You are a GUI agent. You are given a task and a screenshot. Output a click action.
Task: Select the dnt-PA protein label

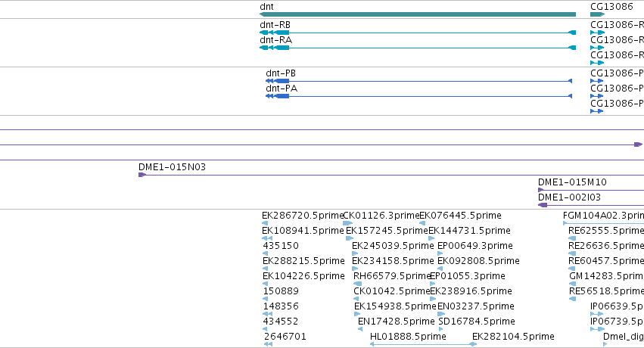click(282, 89)
